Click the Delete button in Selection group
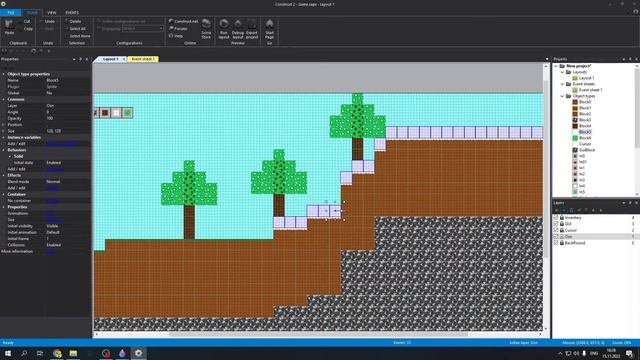 [73, 21]
